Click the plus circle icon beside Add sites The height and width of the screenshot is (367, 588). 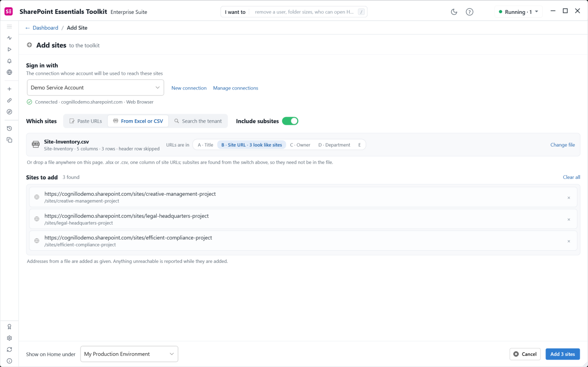click(29, 45)
